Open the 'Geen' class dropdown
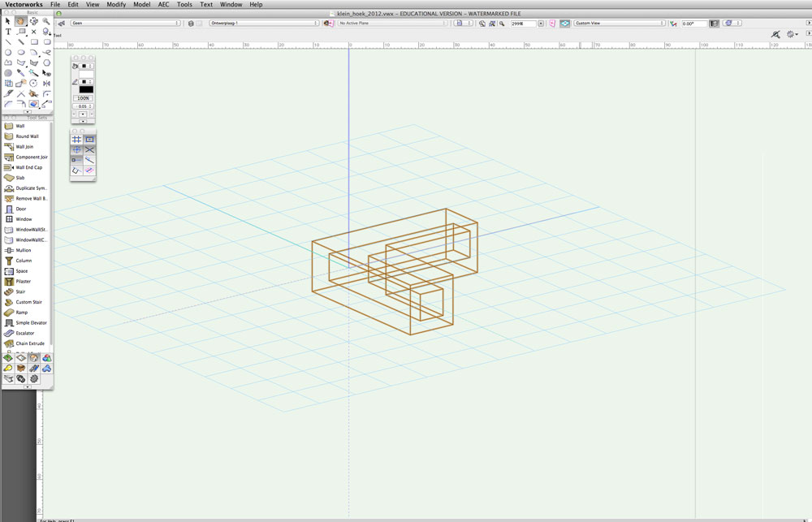The width and height of the screenshot is (812, 522). click(x=125, y=24)
